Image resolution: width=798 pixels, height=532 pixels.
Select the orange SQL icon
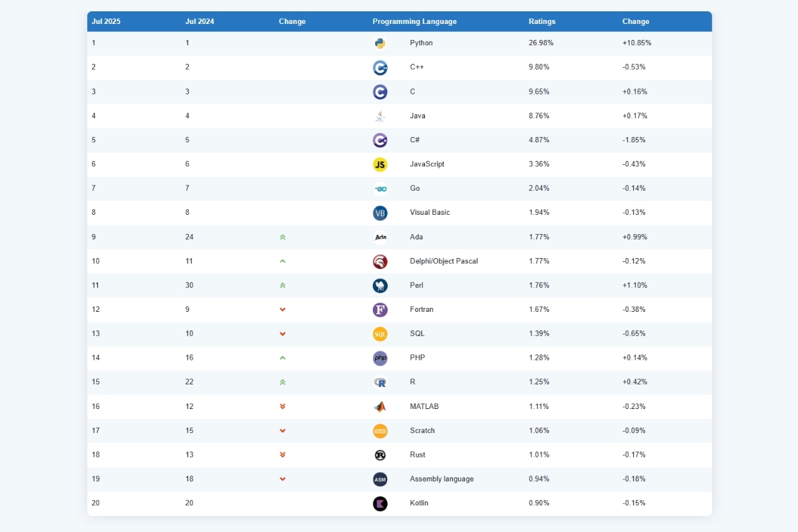(380, 334)
